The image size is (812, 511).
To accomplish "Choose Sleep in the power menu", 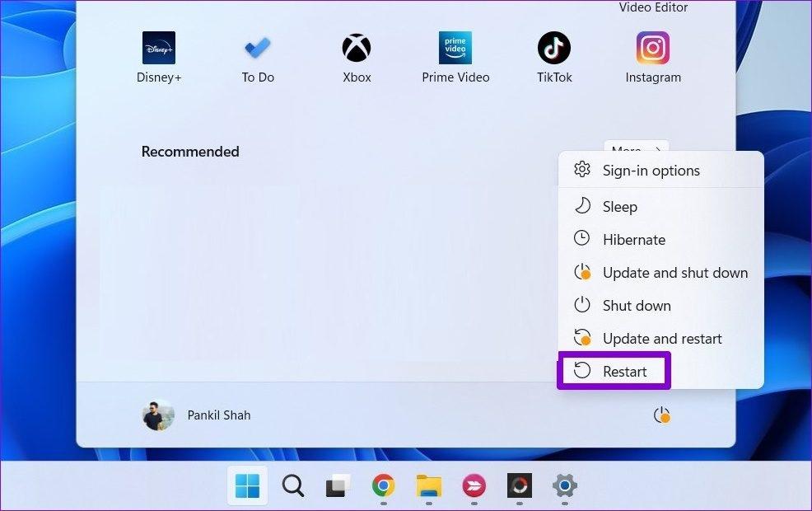I will click(x=619, y=207).
